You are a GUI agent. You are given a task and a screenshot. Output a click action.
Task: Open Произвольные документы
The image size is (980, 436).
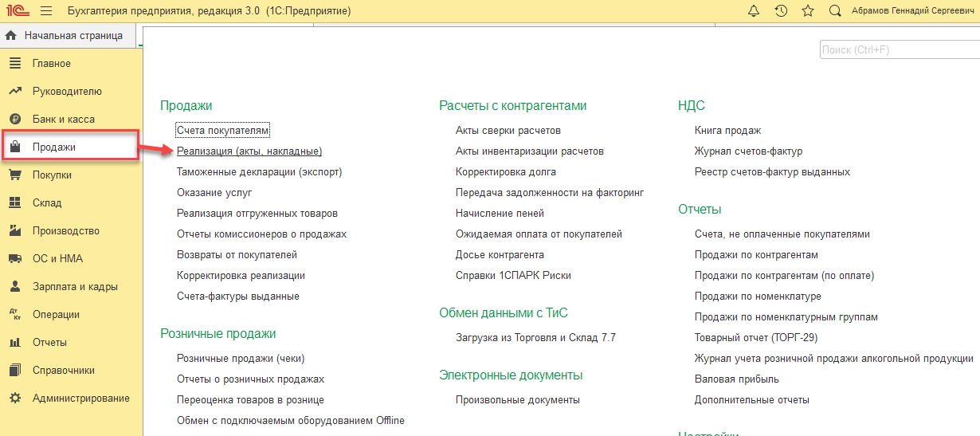[x=518, y=400]
